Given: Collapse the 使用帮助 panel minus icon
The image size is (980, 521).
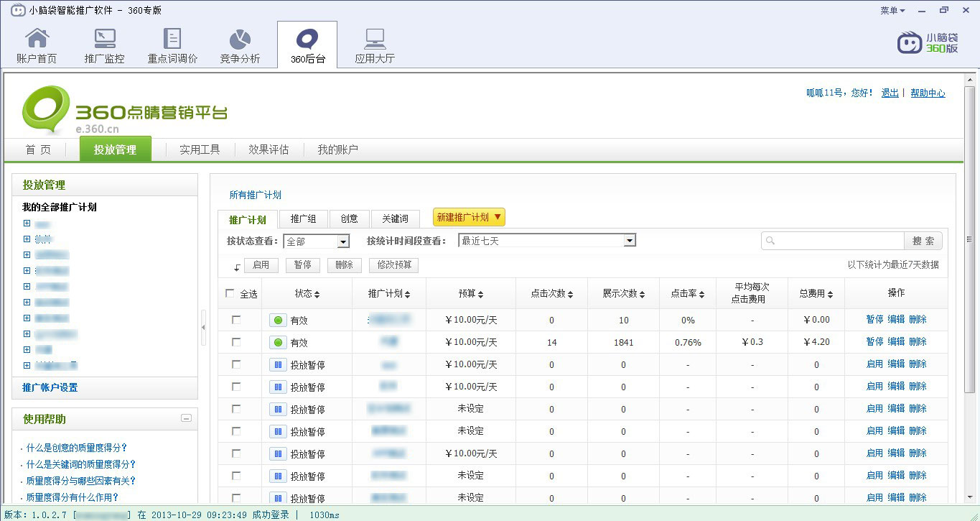Looking at the screenshot, I should coord(187,418).
